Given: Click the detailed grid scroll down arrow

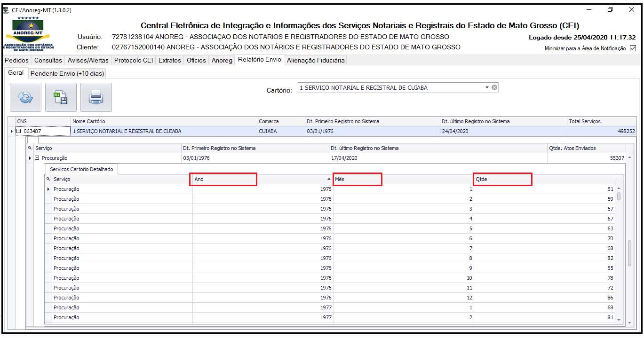Looking at the screenshot, I should point(619,319).
